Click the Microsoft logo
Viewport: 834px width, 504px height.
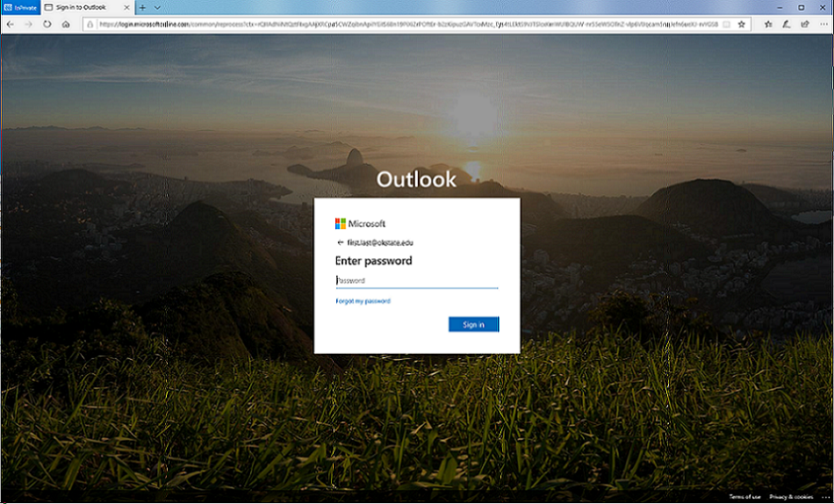(360, 224)
